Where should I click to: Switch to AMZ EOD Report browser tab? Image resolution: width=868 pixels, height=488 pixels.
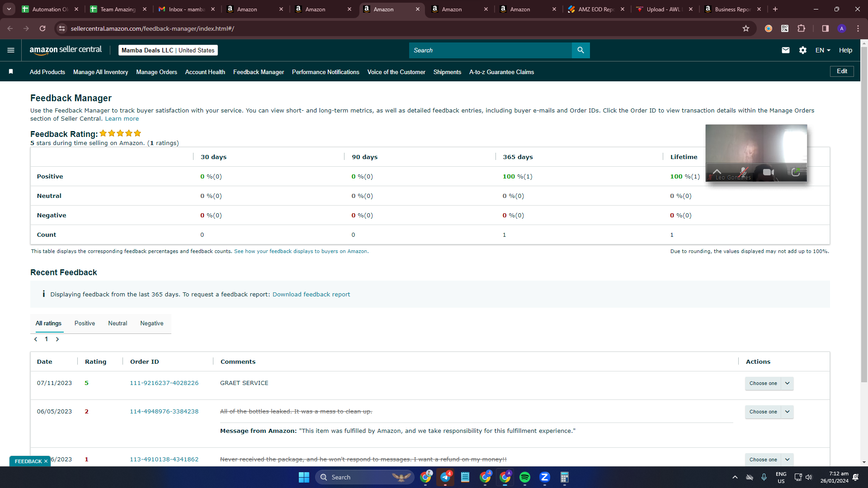(596, 9)
